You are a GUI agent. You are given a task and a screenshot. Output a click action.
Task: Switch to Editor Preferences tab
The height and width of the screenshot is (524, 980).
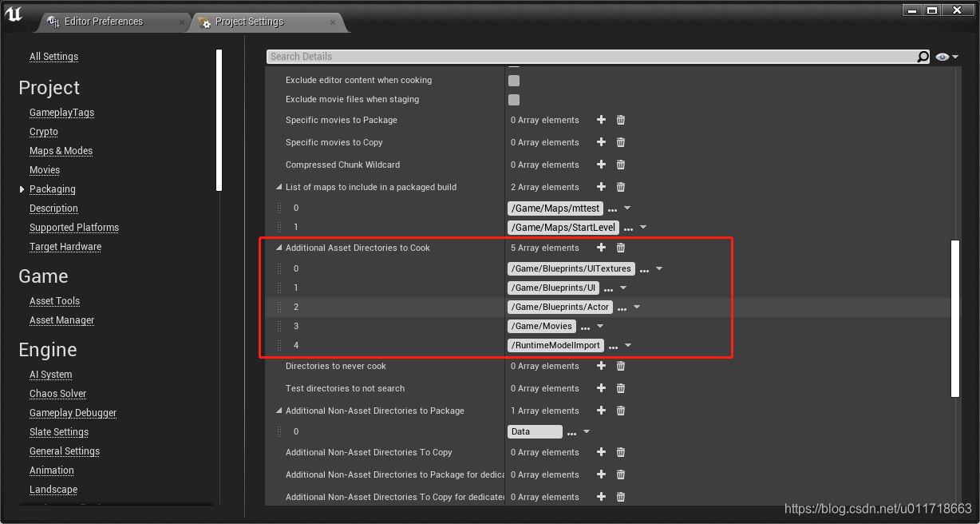coord(103,22)
